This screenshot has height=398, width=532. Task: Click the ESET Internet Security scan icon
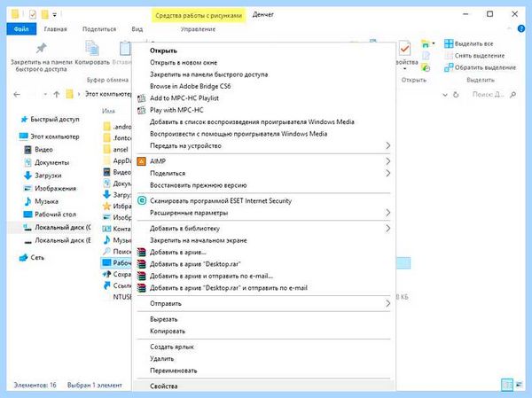click(142, 200)
